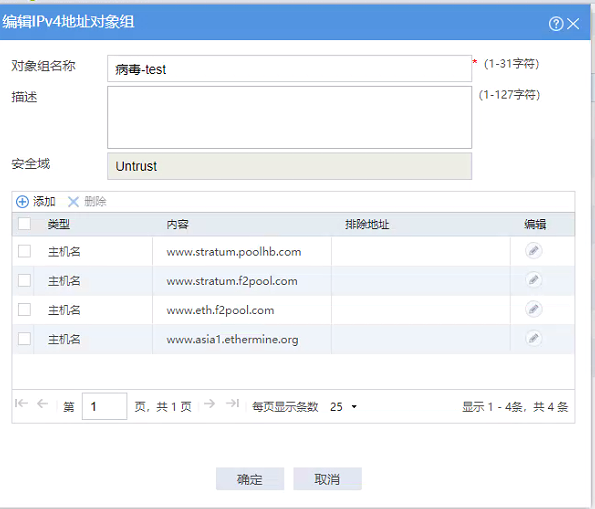The height and width of the screenshot is (509, 595).
Task: Edit the www.stratum.poolhb.com entry pencil icon
Action: tap(534, 251)
